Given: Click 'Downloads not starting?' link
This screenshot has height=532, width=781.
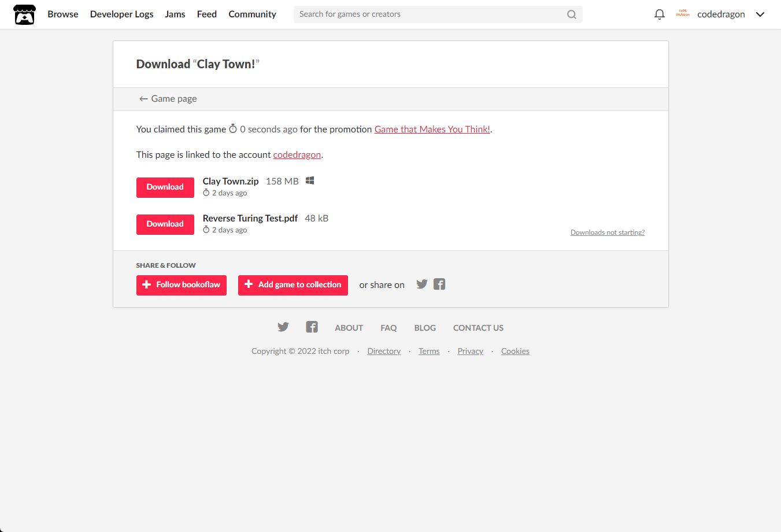Looking at the screenshot, I should 608,232.
